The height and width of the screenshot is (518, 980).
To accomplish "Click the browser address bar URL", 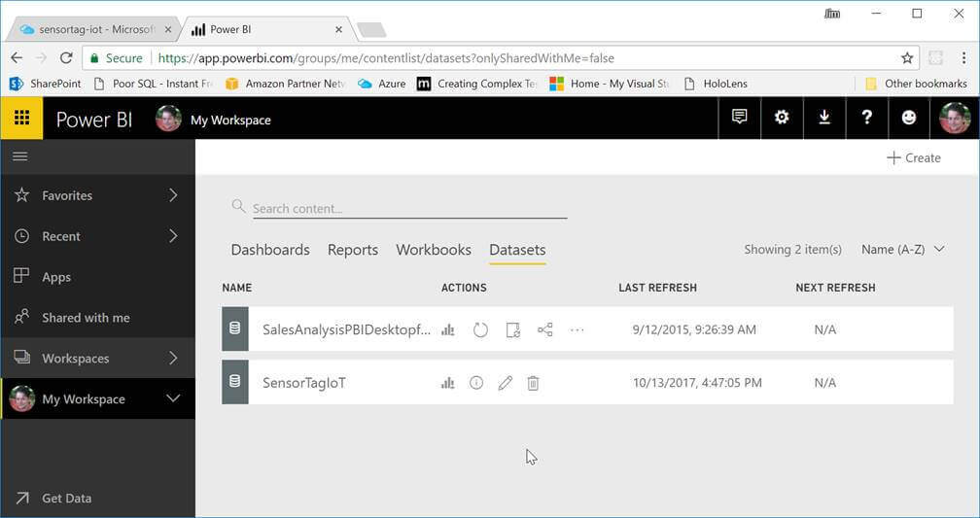I will (386, 58).
